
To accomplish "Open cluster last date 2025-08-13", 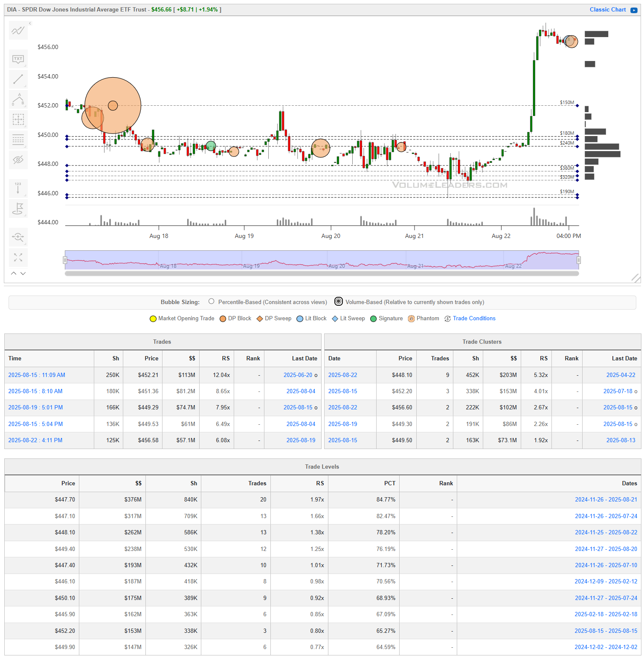I will (x=621, y=440).
